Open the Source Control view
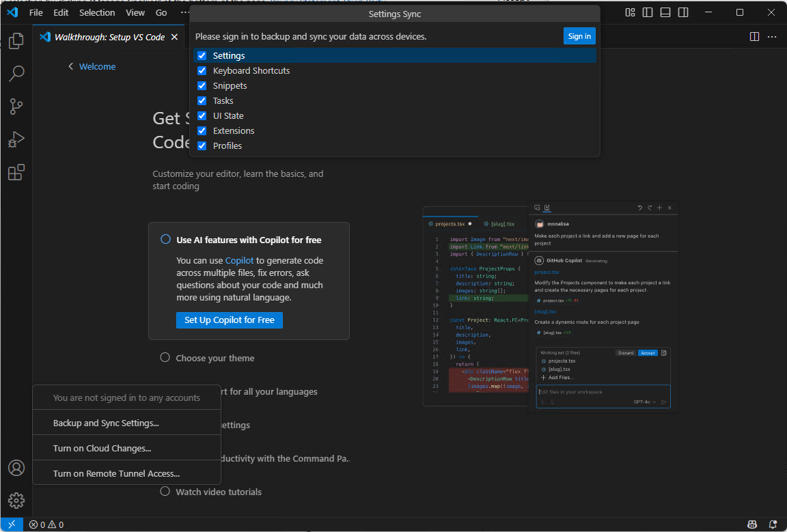Image resolution: width=787 pixels, height=532 pixels. pos(16,106)
